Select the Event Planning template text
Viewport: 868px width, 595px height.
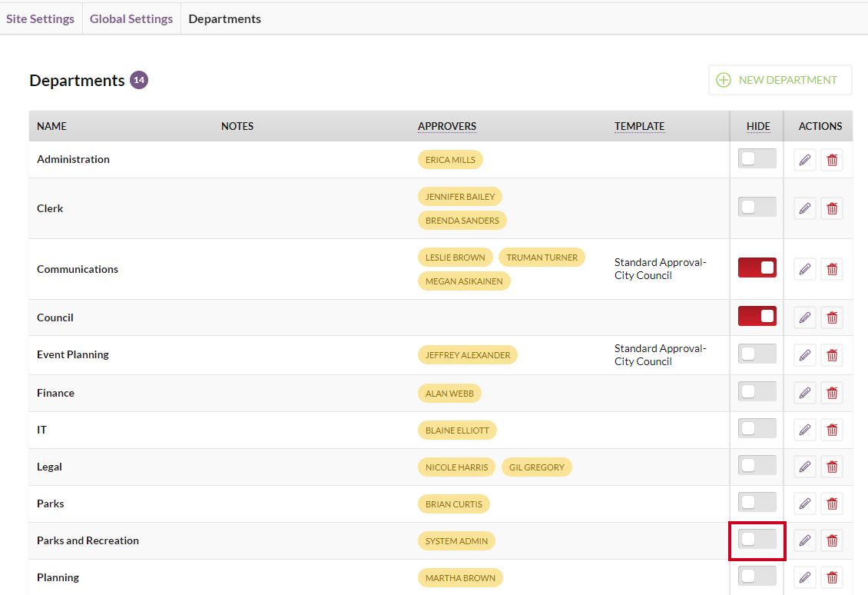[x=660, y=354]
